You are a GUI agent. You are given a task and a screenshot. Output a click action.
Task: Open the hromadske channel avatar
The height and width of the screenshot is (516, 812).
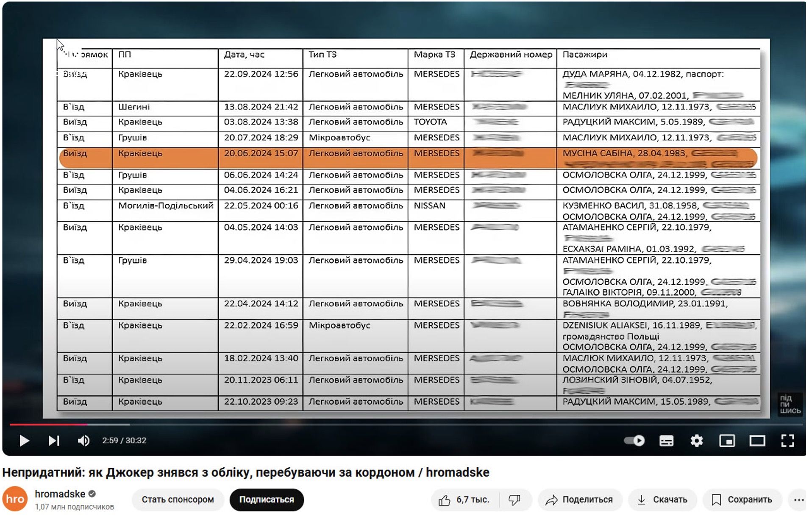point(16,499)
